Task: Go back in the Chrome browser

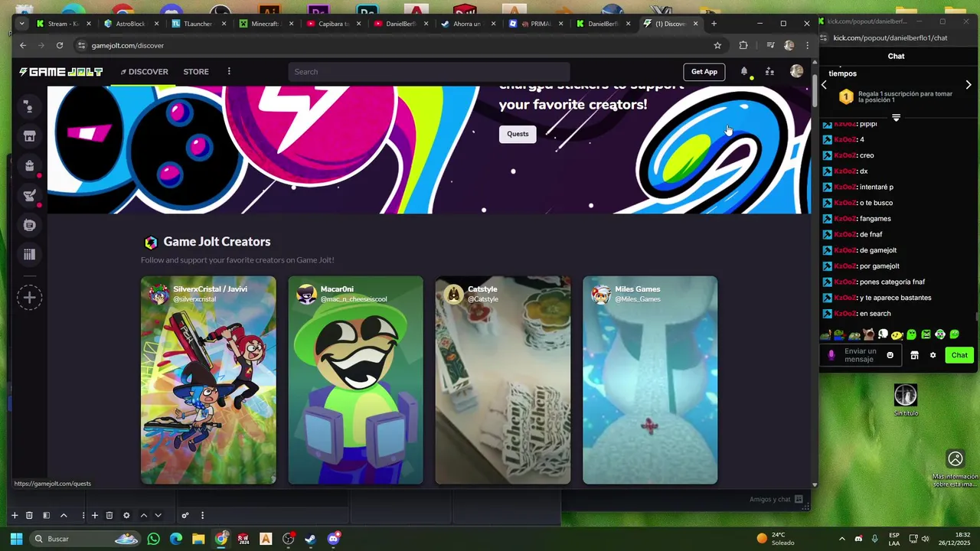Action: [23, 45]
